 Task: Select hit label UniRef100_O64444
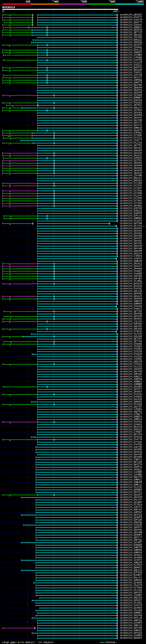[131, 269]
